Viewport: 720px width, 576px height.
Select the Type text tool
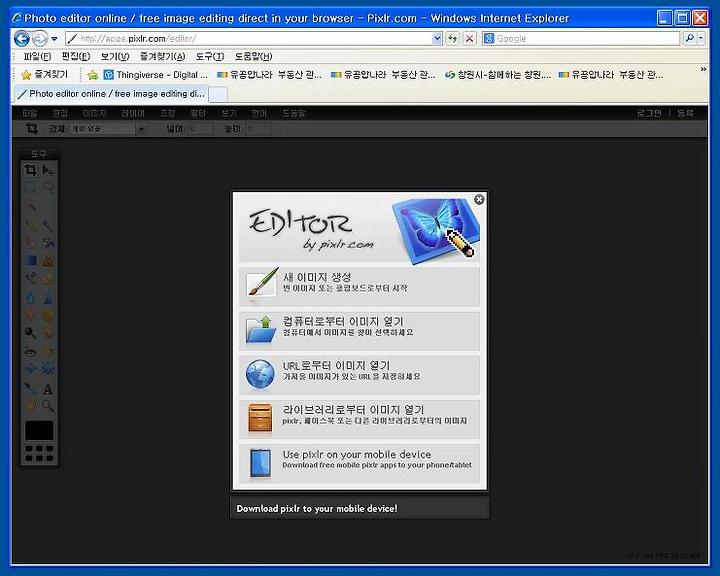tap(48, 389)
